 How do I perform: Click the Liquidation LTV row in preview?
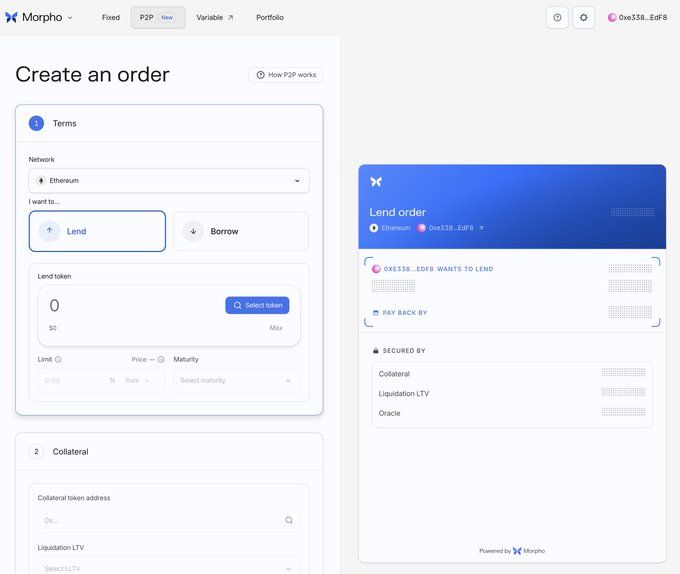point(512,393)
